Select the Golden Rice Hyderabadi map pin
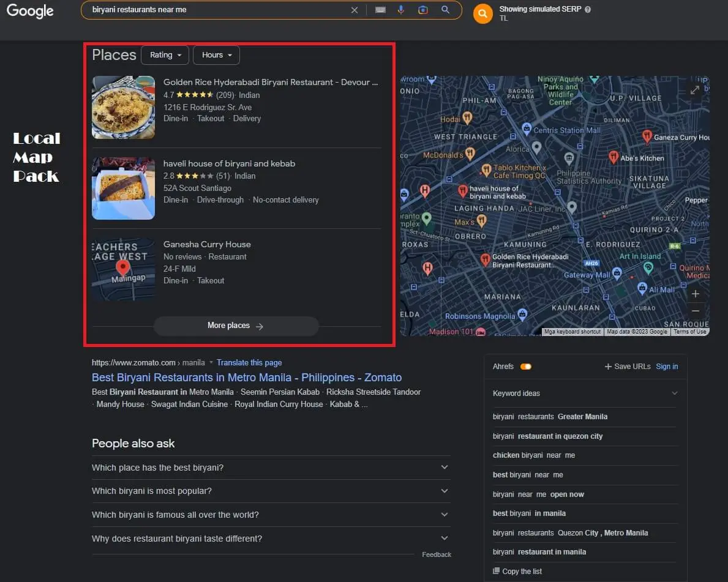The height and width of the screenshot is (582, 728). (x=485, y=259)
